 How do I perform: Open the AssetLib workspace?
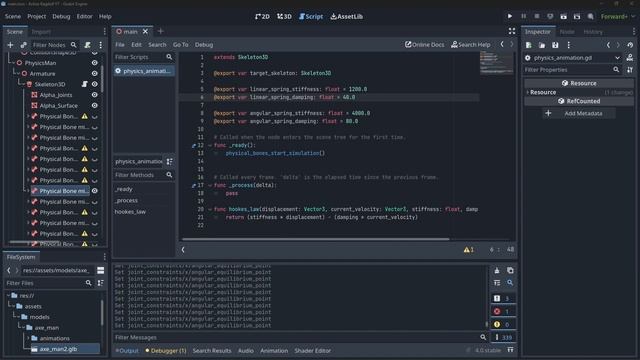(347, 16)
